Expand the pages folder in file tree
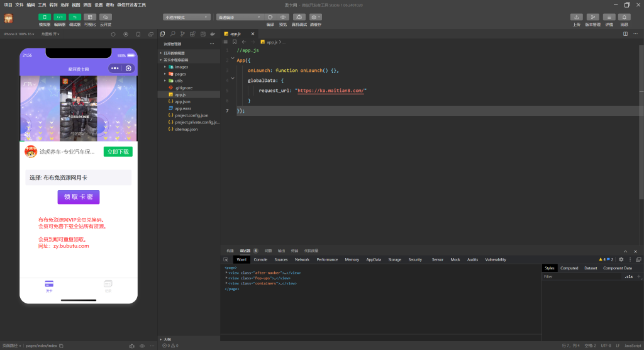644x350 pixels. (x=180, y=74)
